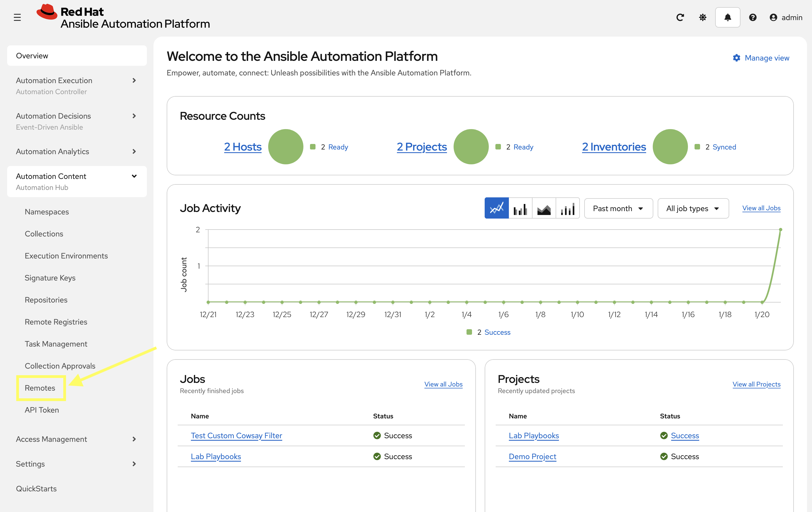Image resolution: width=812 pixels, height=512 pixels.
Task: Go to Execution Environments menu item
Action: 66,256
